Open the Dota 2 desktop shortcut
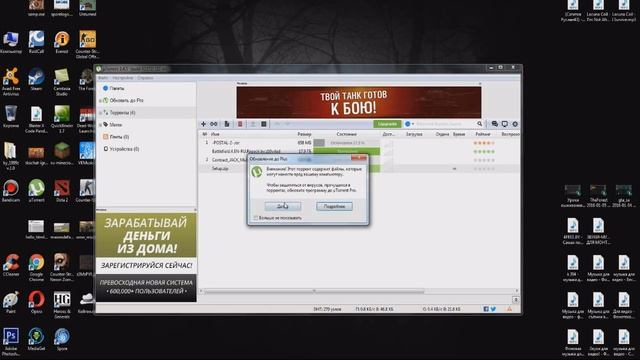This screenshot has width=640, height=360. tap(62, 191)
